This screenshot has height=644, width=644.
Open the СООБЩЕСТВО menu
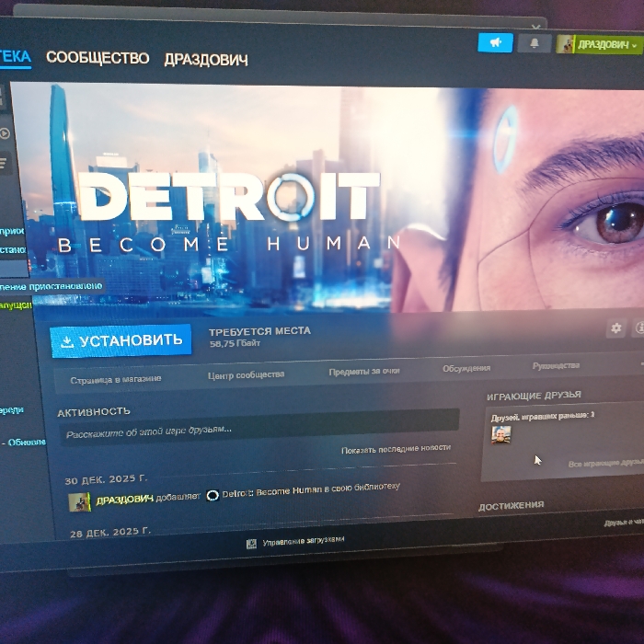pyautogui.click(x=98, y=57)
